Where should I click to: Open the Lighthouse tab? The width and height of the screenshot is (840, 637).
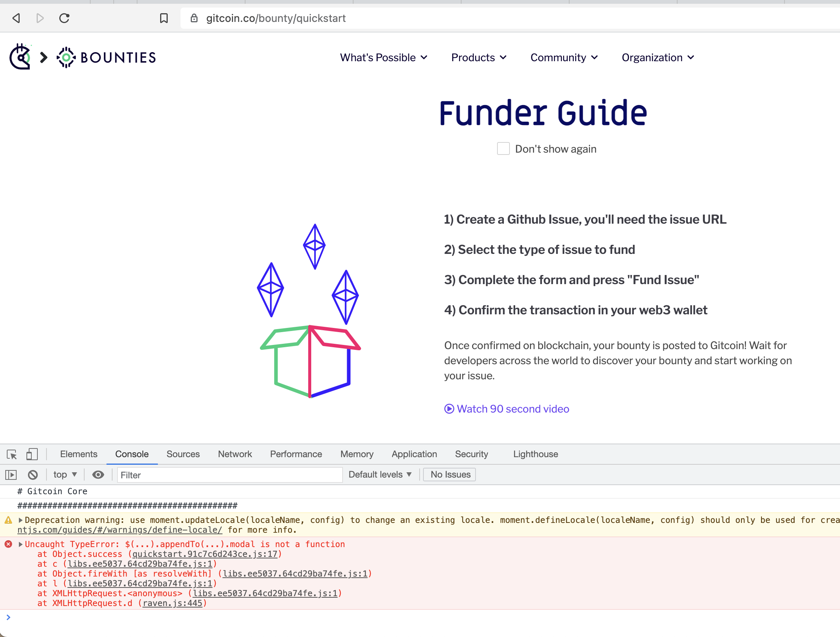pyautogui.click(x=536, y=454)
